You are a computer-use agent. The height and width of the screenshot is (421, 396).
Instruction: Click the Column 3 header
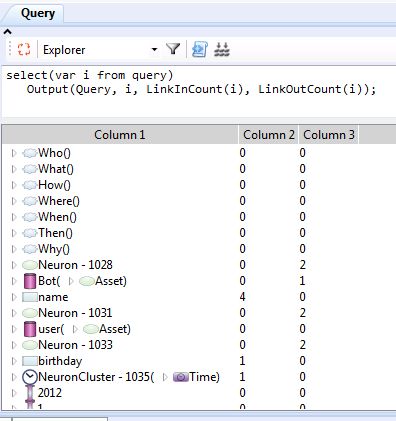click(x=329, y=135)
